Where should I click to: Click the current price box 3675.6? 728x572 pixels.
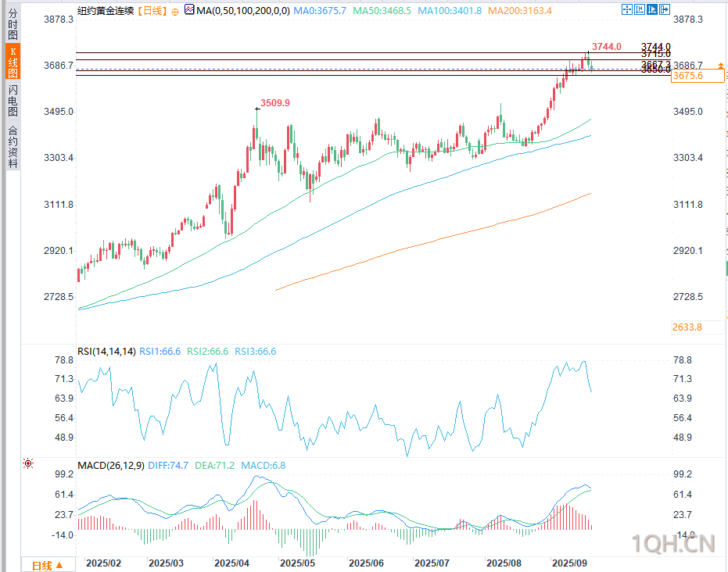point(698,76)
